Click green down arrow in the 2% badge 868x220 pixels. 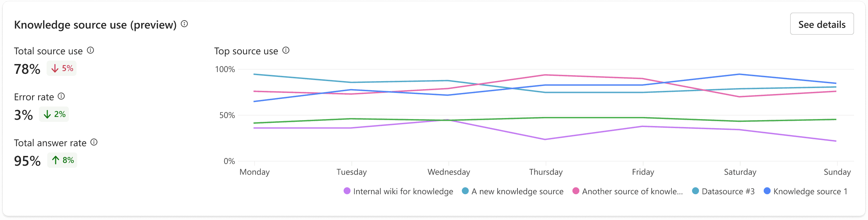click(x=47, y=115)
